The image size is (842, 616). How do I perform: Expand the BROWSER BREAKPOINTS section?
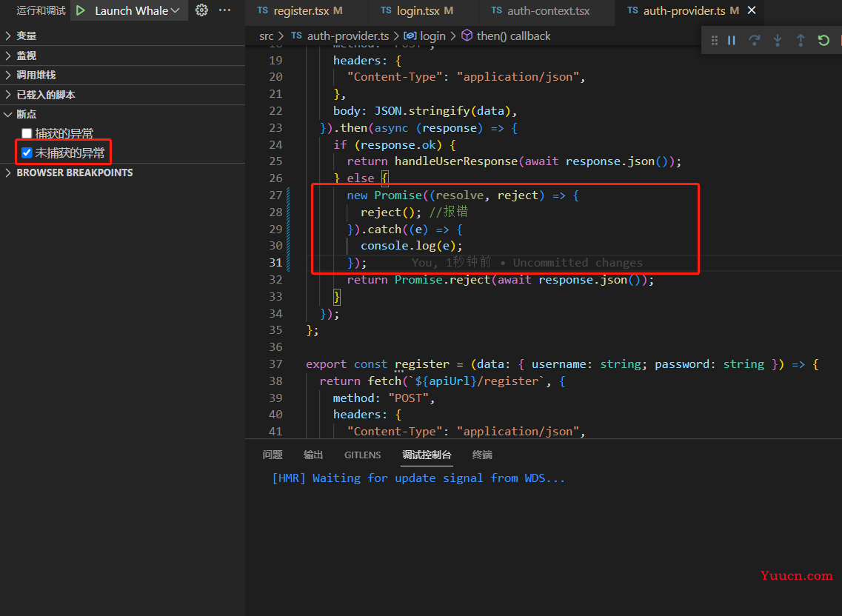122,173
